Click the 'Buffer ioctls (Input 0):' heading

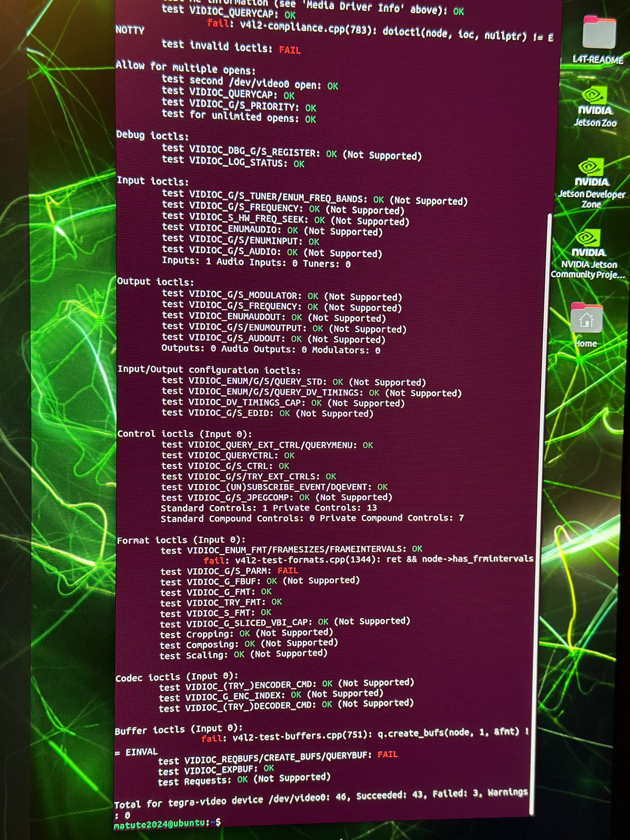pos(178,729)
